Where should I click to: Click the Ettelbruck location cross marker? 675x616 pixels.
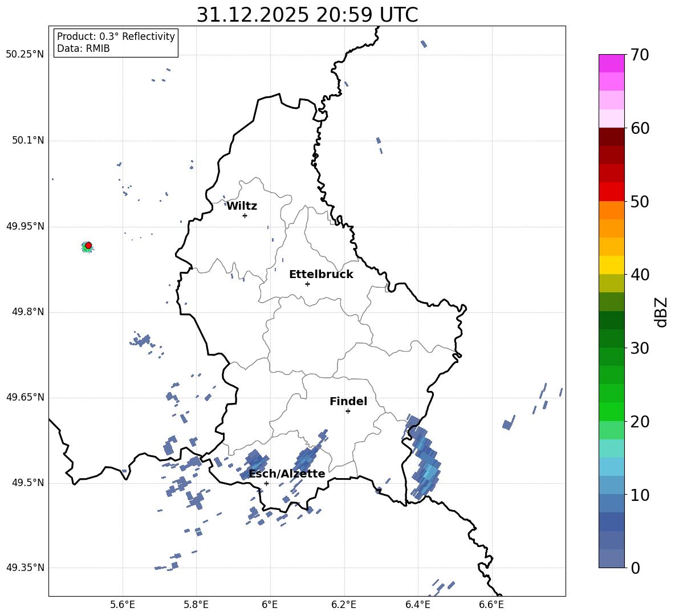(307, 284)
